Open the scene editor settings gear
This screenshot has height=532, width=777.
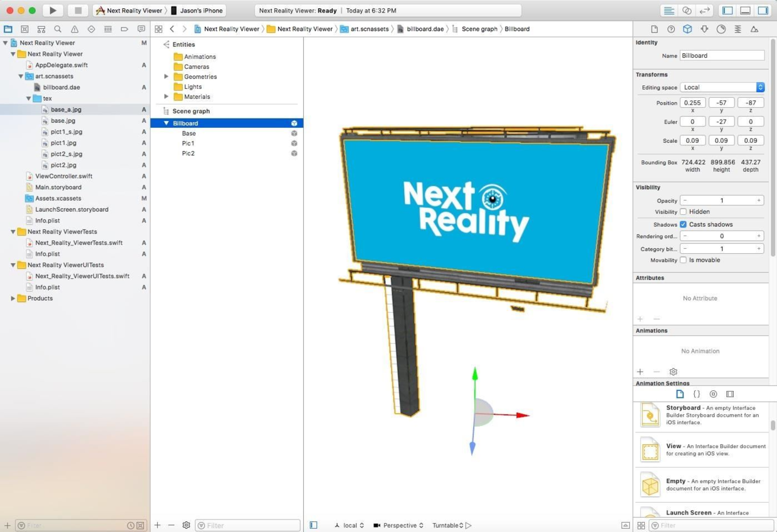186,525
